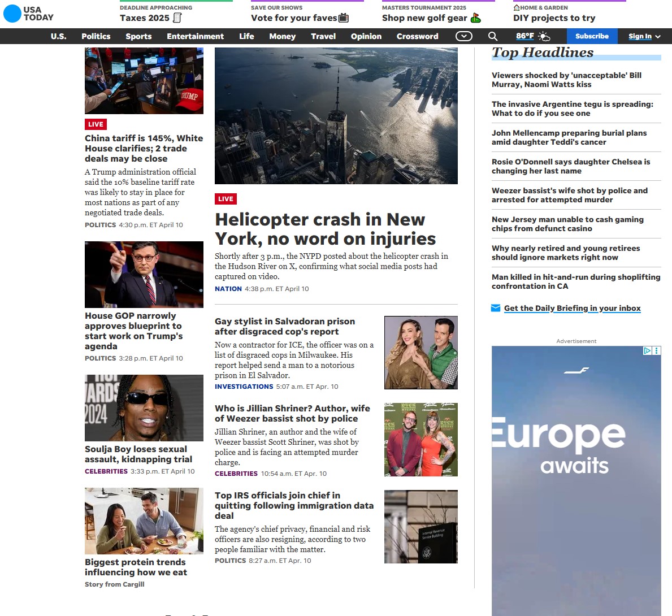Open House GOP narrowly approves blueprint story
672x616 pixels.
(134, 331)
